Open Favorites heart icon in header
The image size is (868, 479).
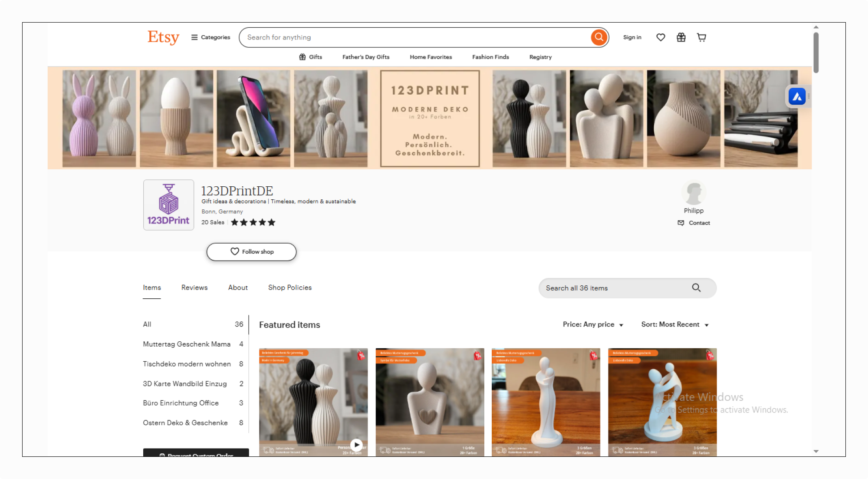pos(661,37)
